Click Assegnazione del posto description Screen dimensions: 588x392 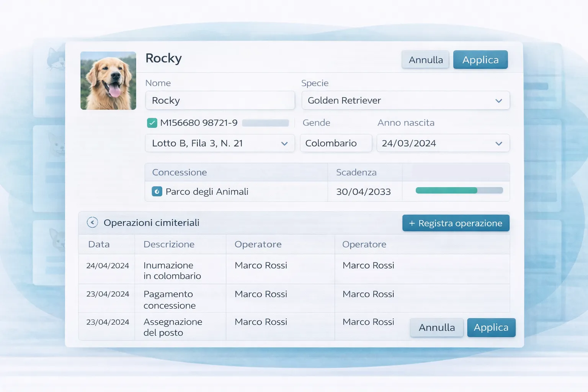[x=173, y=327]
